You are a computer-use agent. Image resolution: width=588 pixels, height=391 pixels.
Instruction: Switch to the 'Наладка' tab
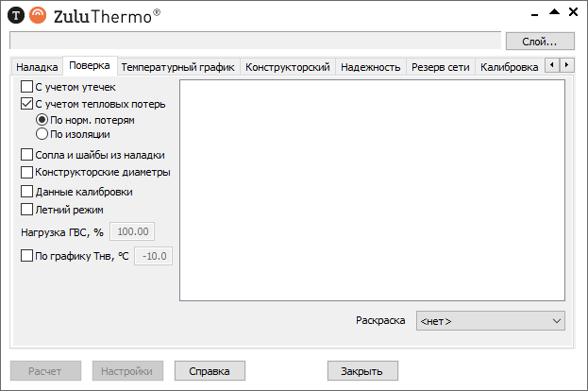point(37,67)
